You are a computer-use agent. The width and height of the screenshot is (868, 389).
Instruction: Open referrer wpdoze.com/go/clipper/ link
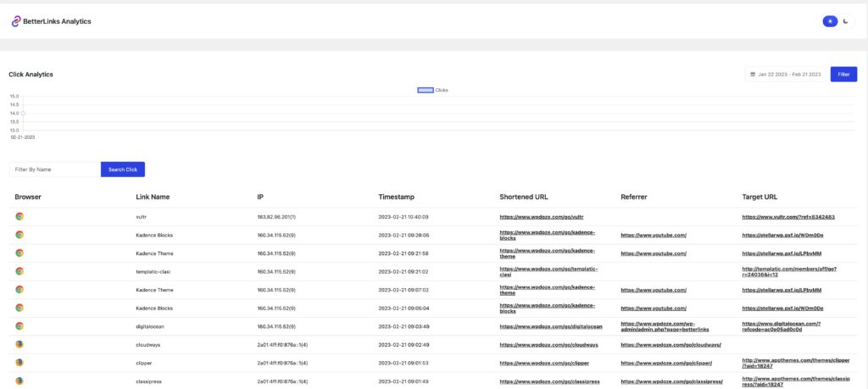tap(666, 363)
